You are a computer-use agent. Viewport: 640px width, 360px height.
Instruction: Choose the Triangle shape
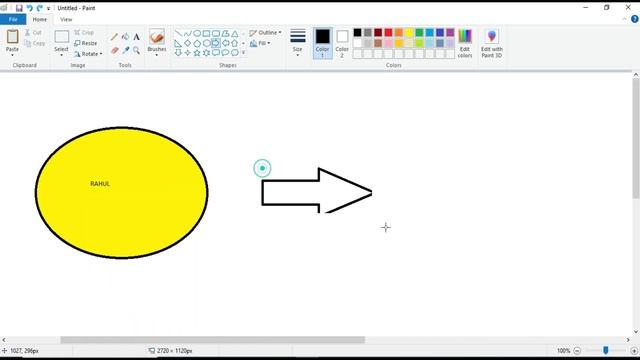click(235, 33)
